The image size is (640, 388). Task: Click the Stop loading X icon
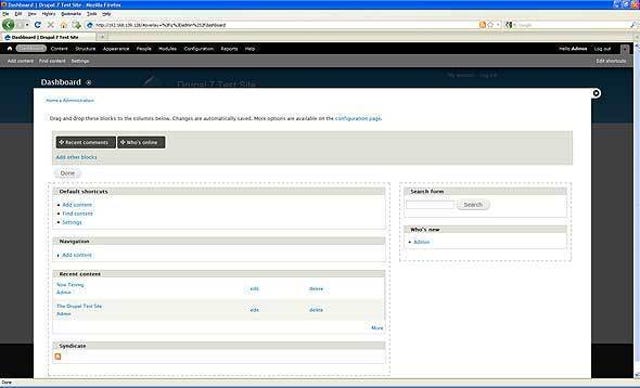tap(51, 25)
